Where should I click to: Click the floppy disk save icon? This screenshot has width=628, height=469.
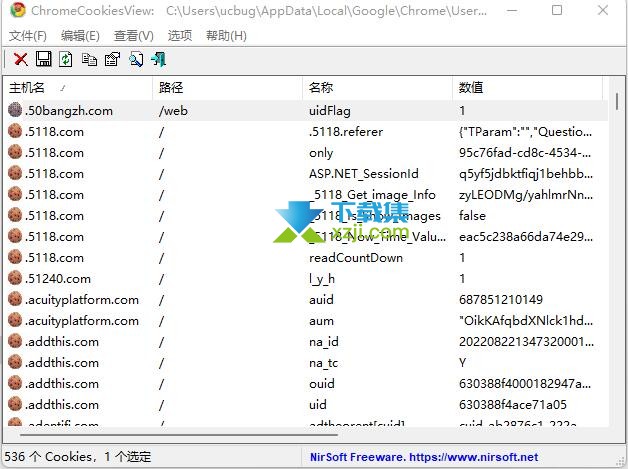coord(44,59)
